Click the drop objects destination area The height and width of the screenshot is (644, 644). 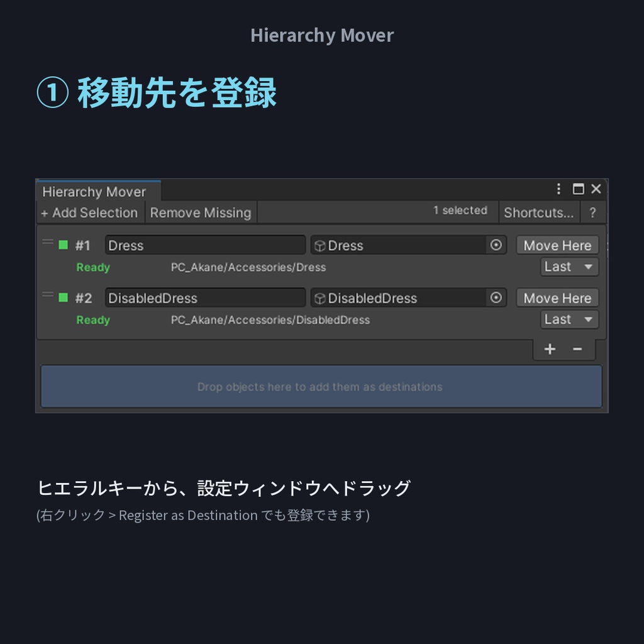point(321,387)
